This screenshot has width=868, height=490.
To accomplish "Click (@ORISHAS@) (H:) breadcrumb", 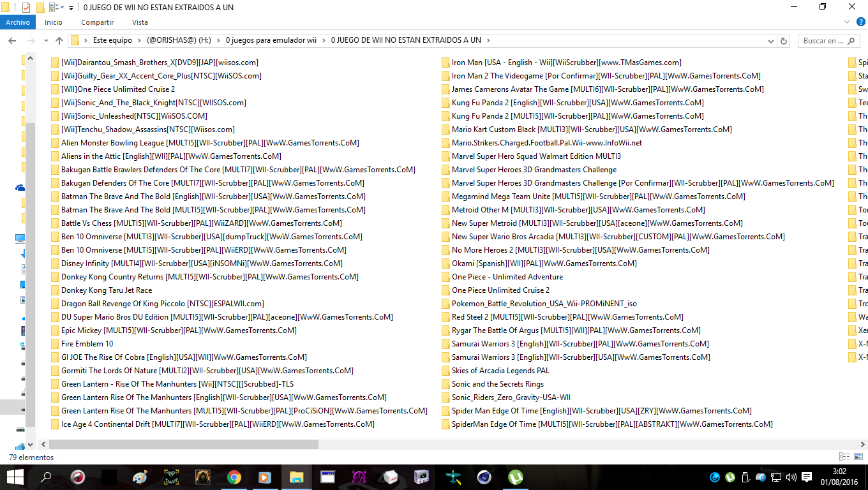I will (179, 40).
